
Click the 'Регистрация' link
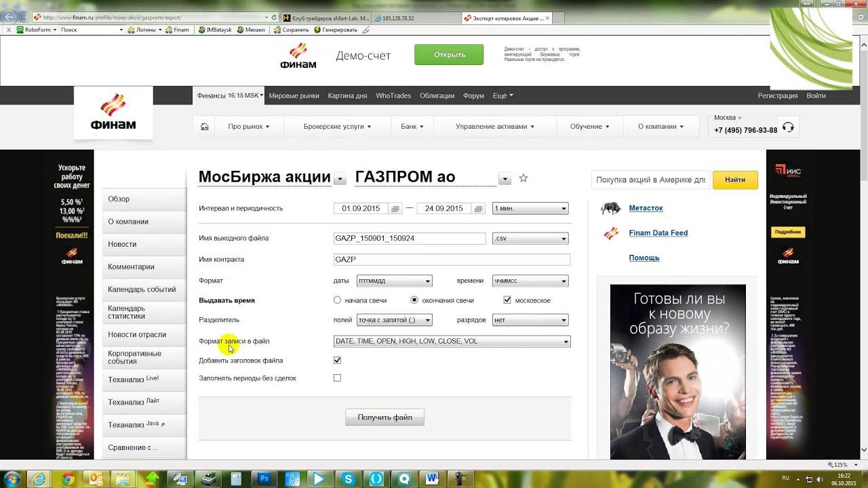(x=778, y=96)
